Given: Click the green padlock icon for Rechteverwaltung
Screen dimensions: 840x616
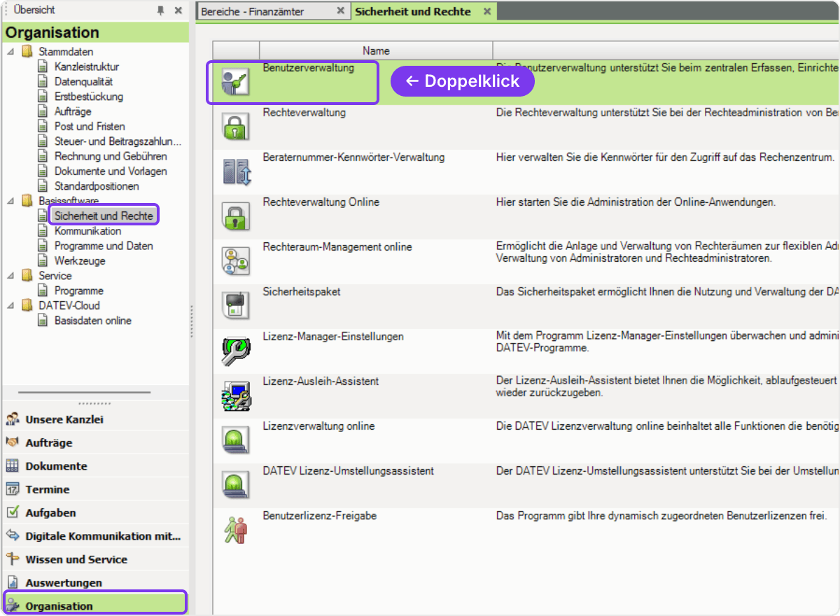Looking at the screenshot, I should [x=235, y=127].
